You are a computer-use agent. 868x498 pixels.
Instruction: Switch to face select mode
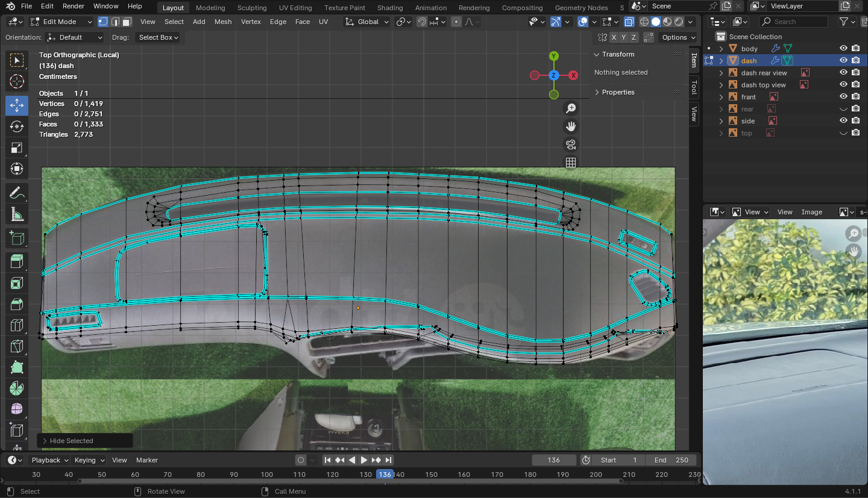pyautogui.click(x=127, y=22)
